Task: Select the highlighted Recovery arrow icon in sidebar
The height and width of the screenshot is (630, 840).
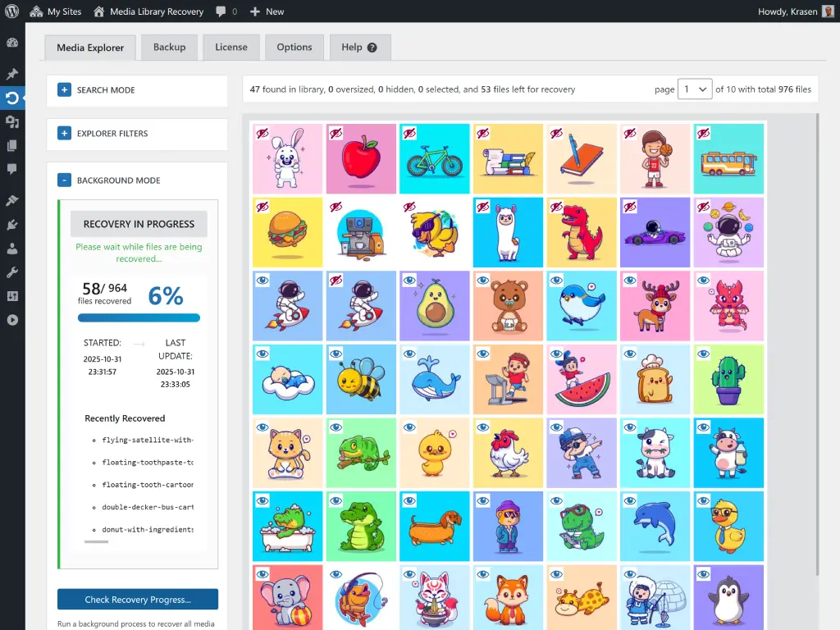Action: 11,98
